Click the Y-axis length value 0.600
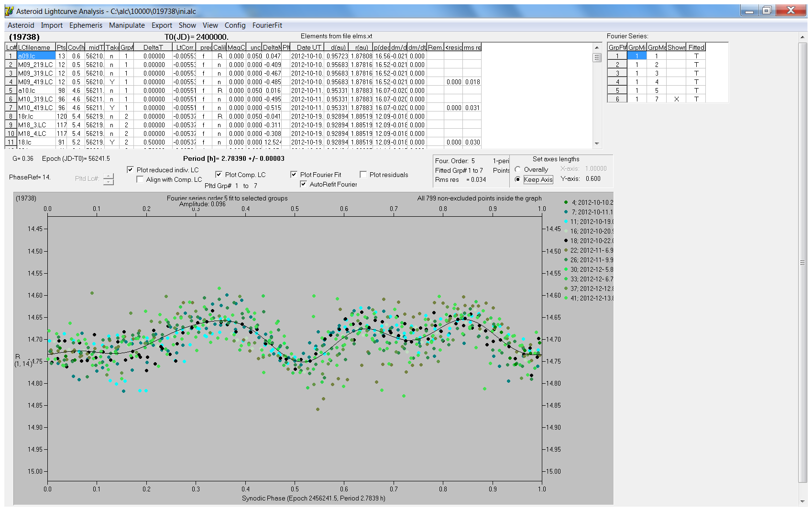 593,178
